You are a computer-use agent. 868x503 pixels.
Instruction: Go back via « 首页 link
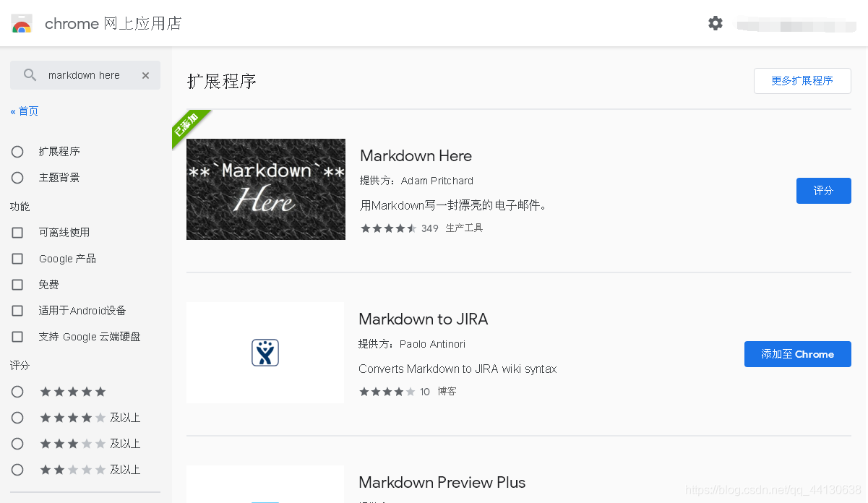[25, 111]
